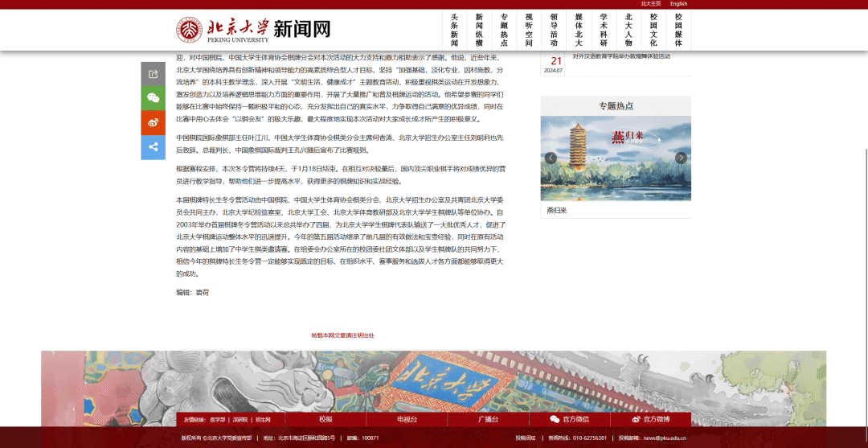Screen dimensions: 868x448
Task: Click the Peking University emblem logo
Action: pos(190,29)
